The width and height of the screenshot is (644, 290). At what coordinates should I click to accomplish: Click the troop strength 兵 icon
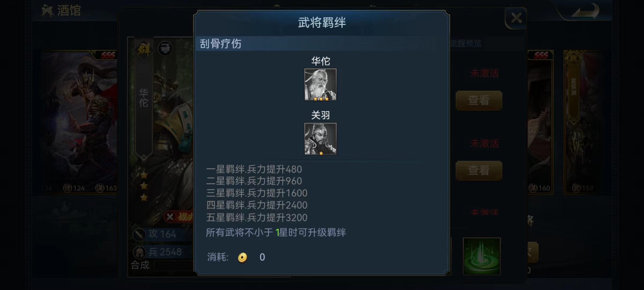140,252
